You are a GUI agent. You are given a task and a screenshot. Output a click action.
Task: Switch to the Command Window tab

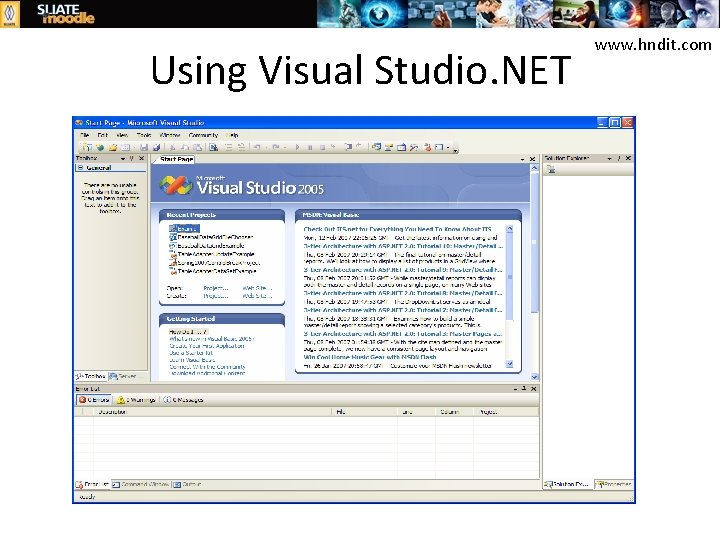point(141,484)
